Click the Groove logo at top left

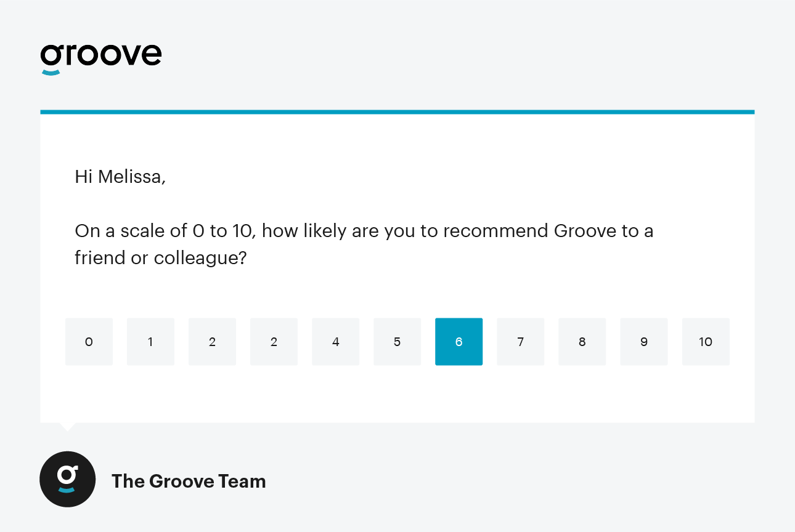click(100, 57)
